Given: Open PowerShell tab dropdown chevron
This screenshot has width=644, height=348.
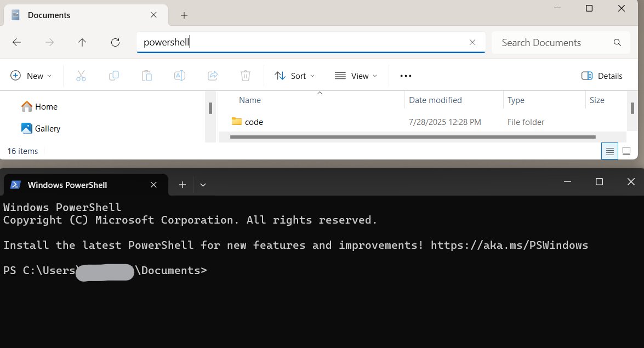Looking at the screenshot, I should pyautogui.click(x=203, y=185).
